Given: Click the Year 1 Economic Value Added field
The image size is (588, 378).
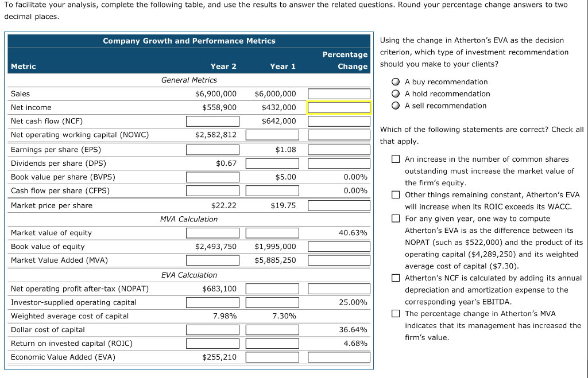Looking at the screenshot, I should pos(272,357).
